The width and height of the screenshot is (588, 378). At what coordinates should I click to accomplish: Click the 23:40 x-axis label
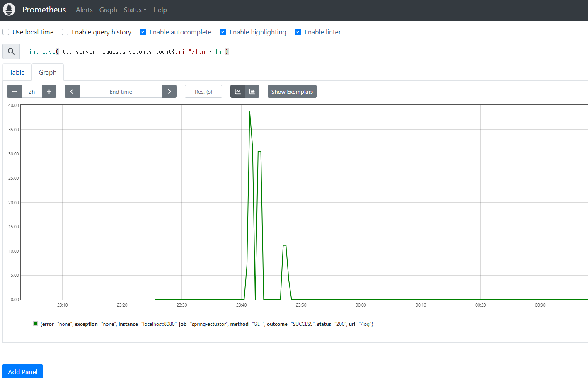(x=242, y=305)
